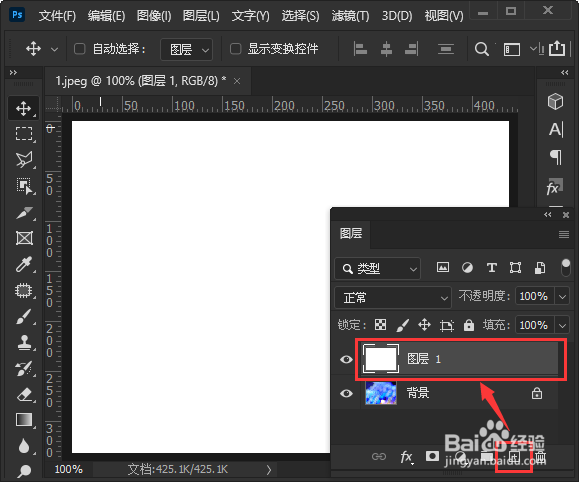This screenshot has width=579, height=482.
Task: Expand the right panel dock arrows
Action: tap(565, 72)
